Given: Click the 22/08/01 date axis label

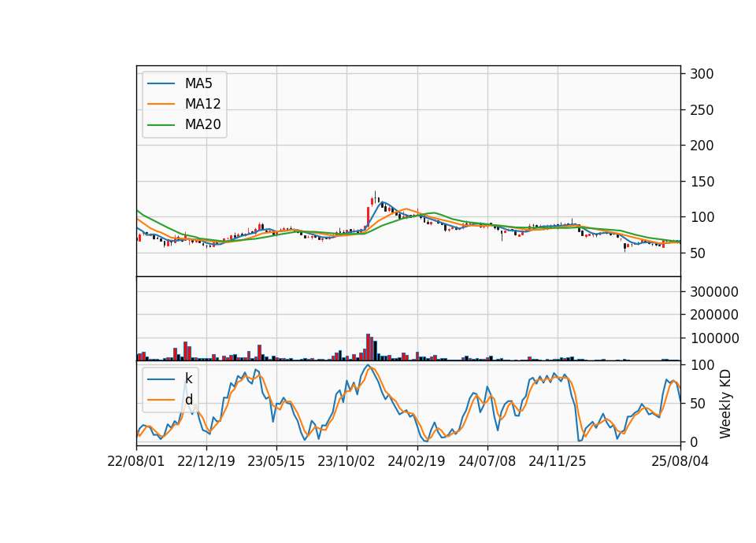Looking at the screenshot, I should click(x=136, y=461).
